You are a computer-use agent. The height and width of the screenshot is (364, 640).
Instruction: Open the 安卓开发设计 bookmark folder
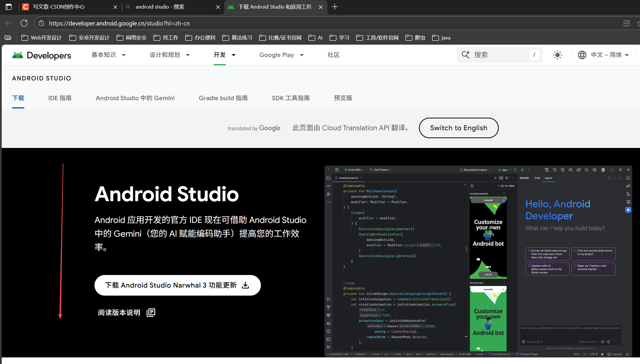[89, 38]
